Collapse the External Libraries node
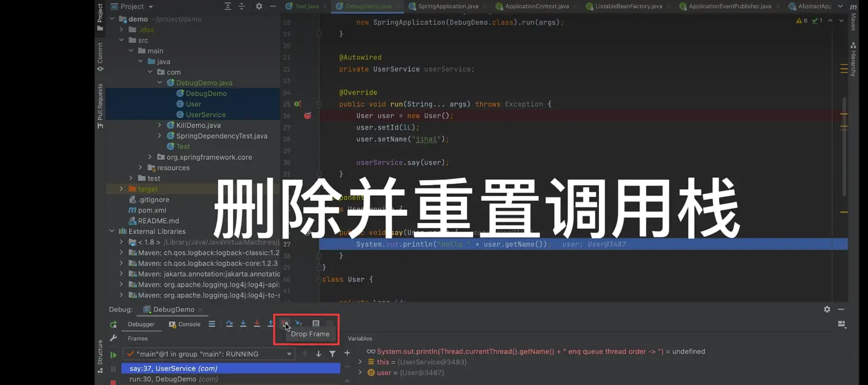The image size is (868, 385). click(112, 232)
